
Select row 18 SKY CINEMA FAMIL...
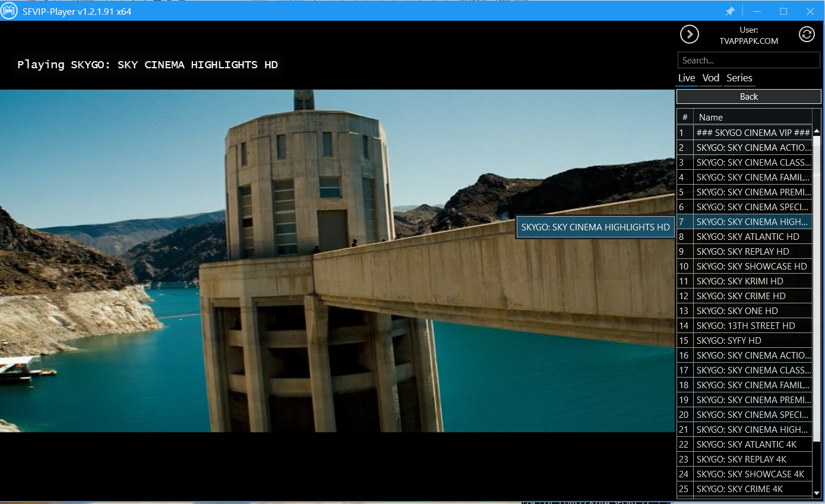tap(744, 385)
